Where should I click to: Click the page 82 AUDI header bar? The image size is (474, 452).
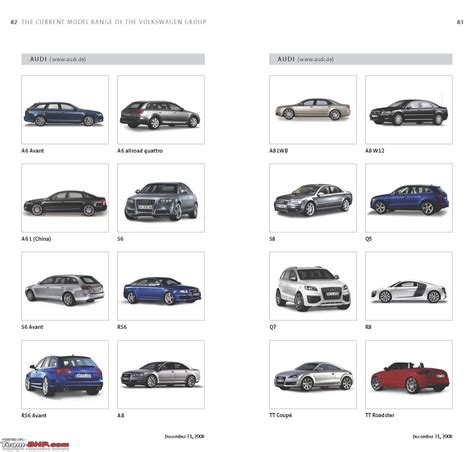tap(113, 59)
